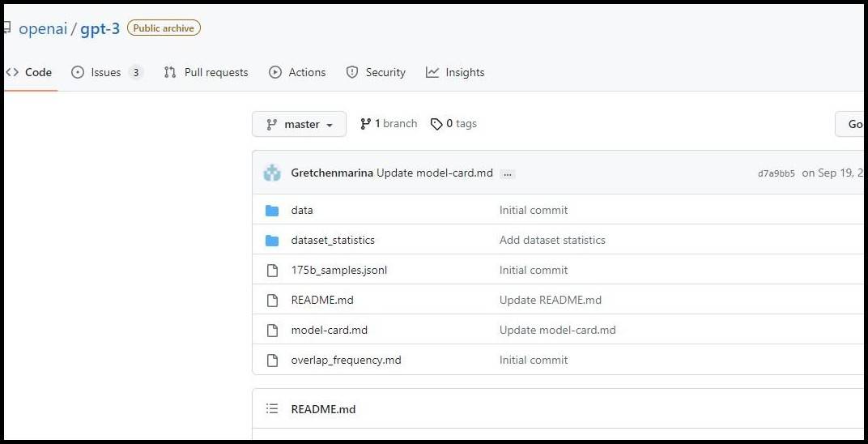Open the model-card.md file
The width and height of the screenshot is (868, 444).
click(330, 330)
